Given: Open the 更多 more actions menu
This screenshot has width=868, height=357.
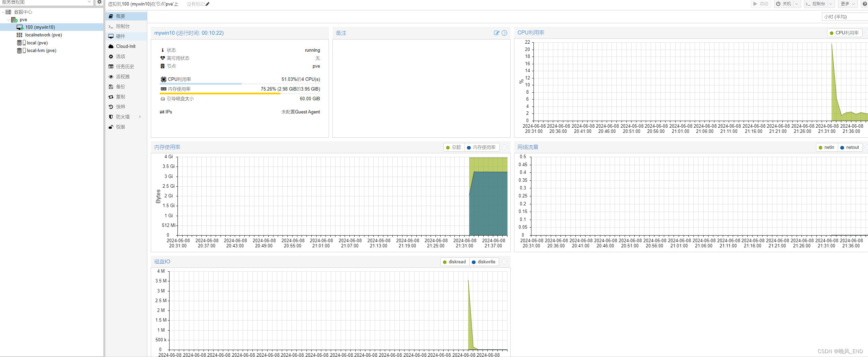Looking at the screenshot, I should [x=848, y=4].
